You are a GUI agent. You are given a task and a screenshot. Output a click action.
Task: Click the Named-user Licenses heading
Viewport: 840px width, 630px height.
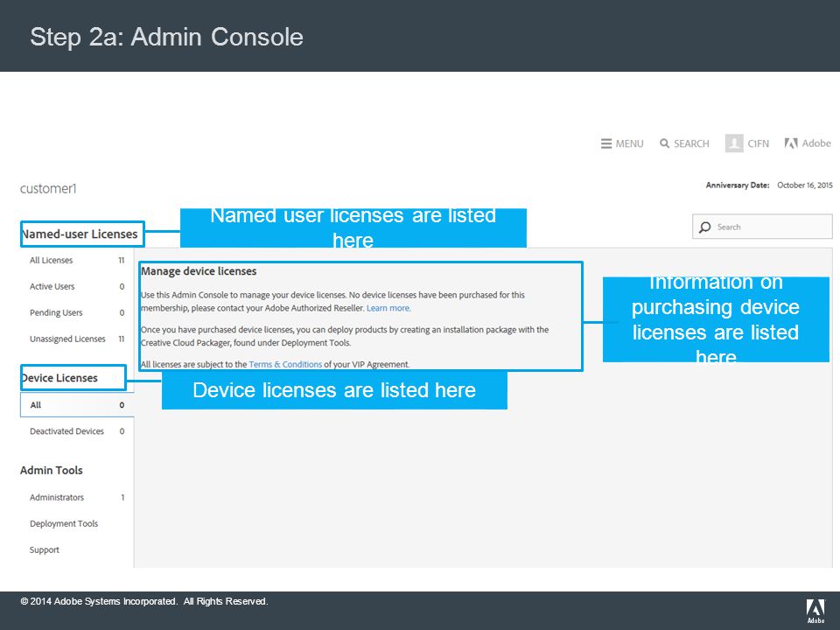(x=80, y=234)
